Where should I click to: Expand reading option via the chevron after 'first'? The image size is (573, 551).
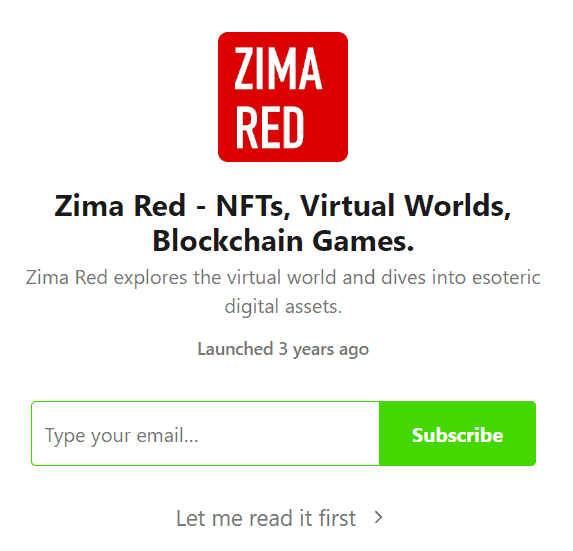click(379, 517)
